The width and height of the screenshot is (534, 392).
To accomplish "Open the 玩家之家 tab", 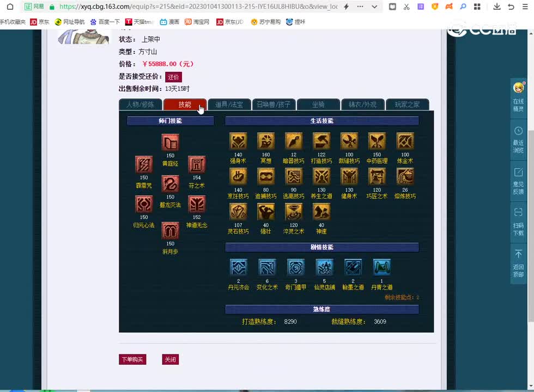I will [x=408, y=105].
